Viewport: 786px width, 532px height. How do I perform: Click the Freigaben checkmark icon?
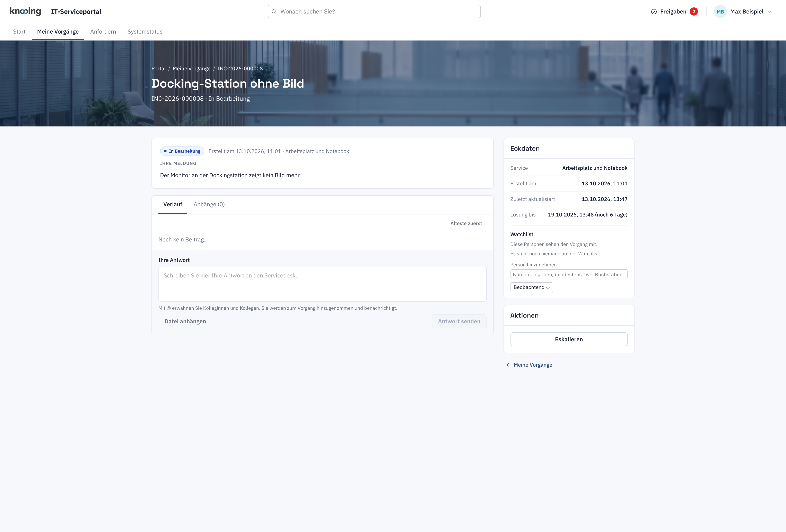click(654, 12)
